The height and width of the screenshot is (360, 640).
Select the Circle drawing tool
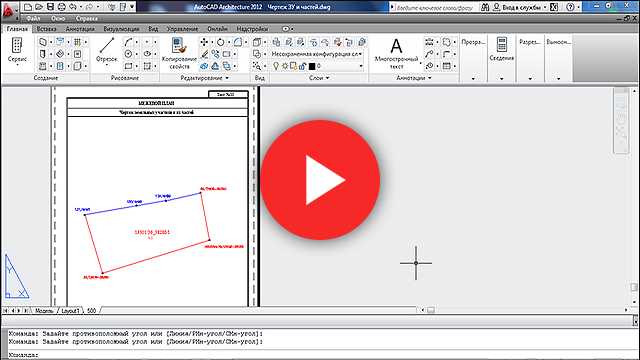[x=129, y=54]
